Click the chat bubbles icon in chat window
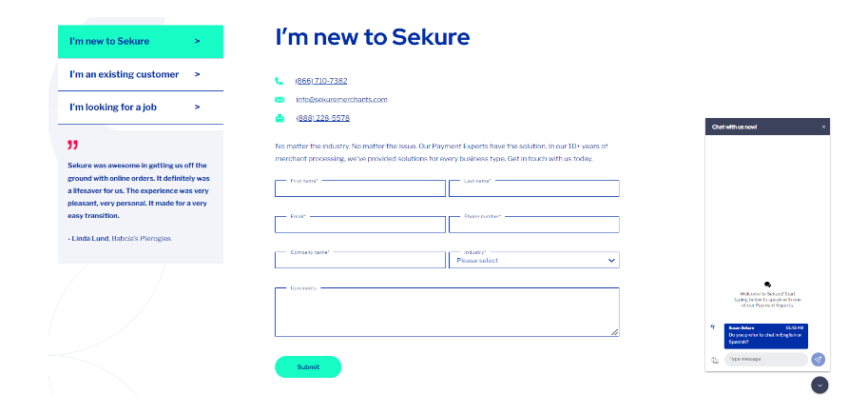The width and height of the screenshot is (868, 414). 767,285
